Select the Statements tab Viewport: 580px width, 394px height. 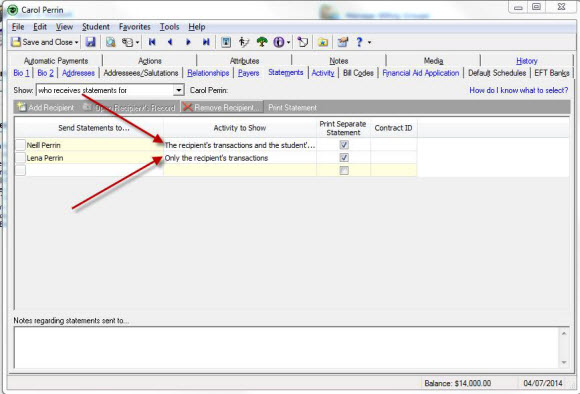pos(286,73)
